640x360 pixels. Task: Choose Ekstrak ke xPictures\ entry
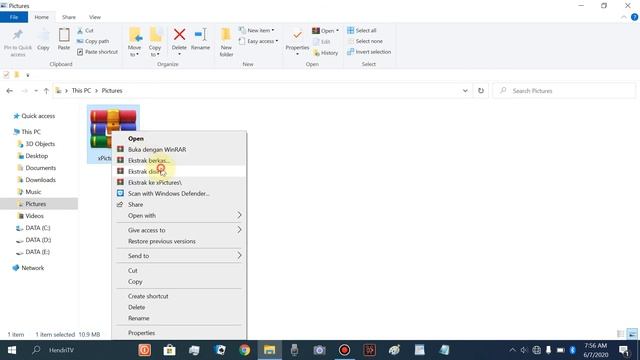[x=179, y=182]
